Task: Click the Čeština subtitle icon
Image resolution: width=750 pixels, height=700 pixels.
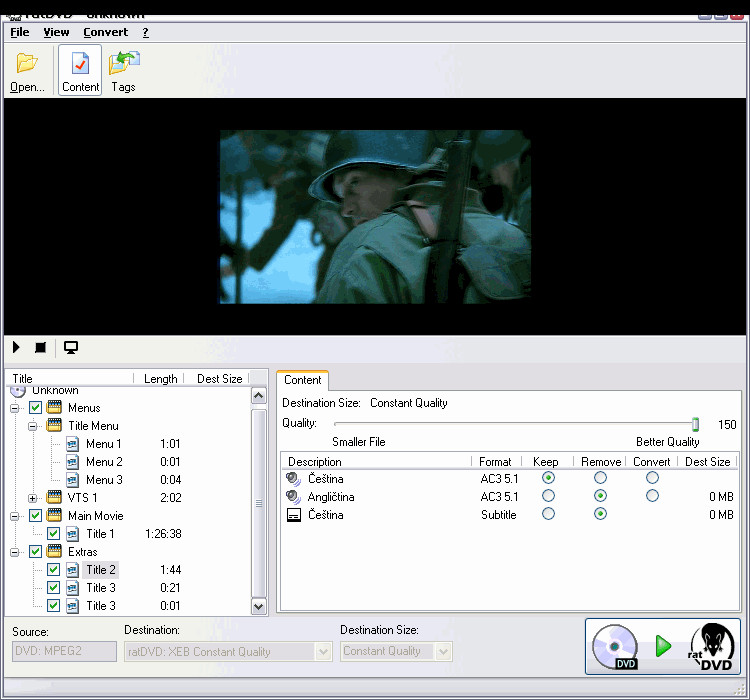Action: point(294,515)
